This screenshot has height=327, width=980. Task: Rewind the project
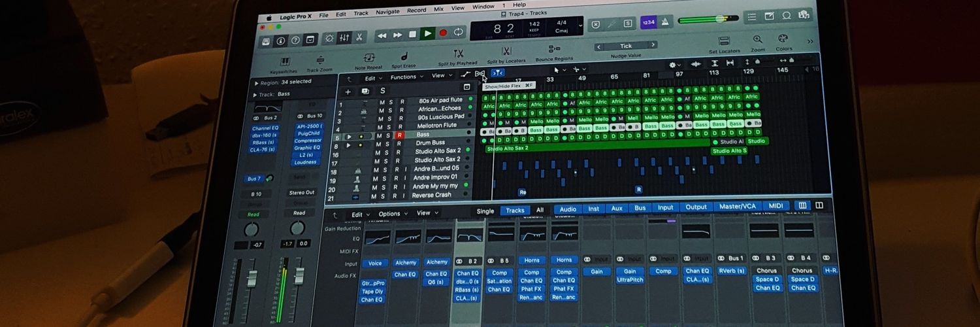click(382, 36)
